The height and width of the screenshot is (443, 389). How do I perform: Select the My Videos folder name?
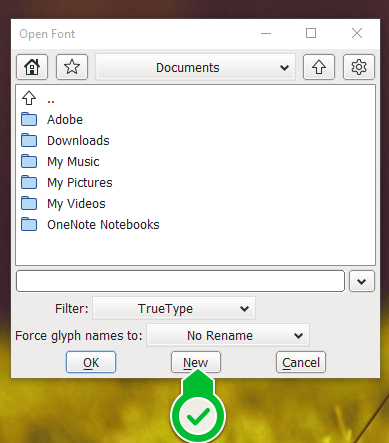[76, 204]
